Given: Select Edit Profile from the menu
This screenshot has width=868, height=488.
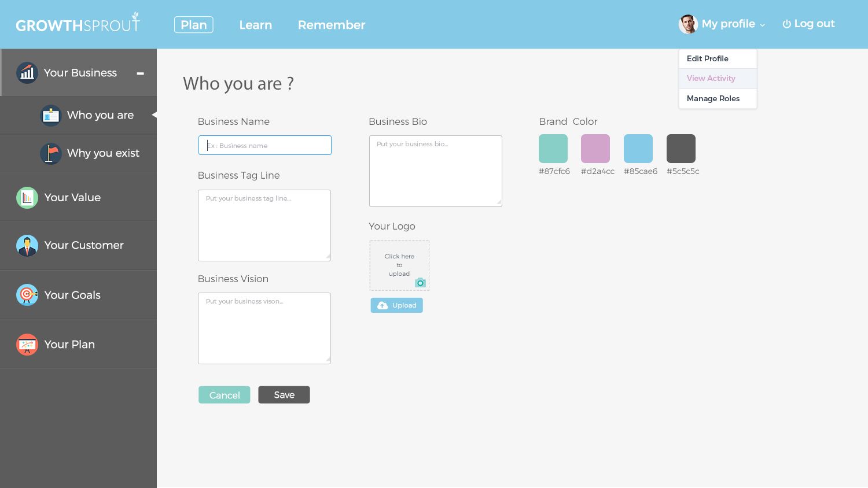Looking at the screenshot, I should pos(718,58).
